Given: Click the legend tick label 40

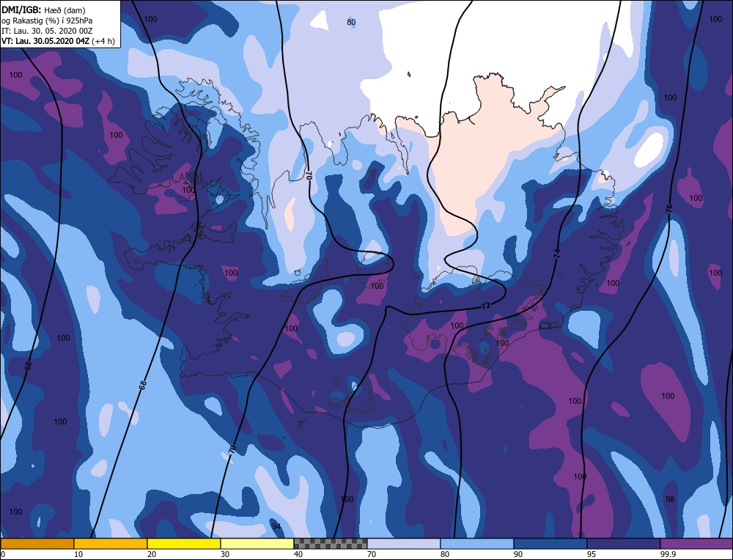Looking at the screenshot, I should point(298,554).
